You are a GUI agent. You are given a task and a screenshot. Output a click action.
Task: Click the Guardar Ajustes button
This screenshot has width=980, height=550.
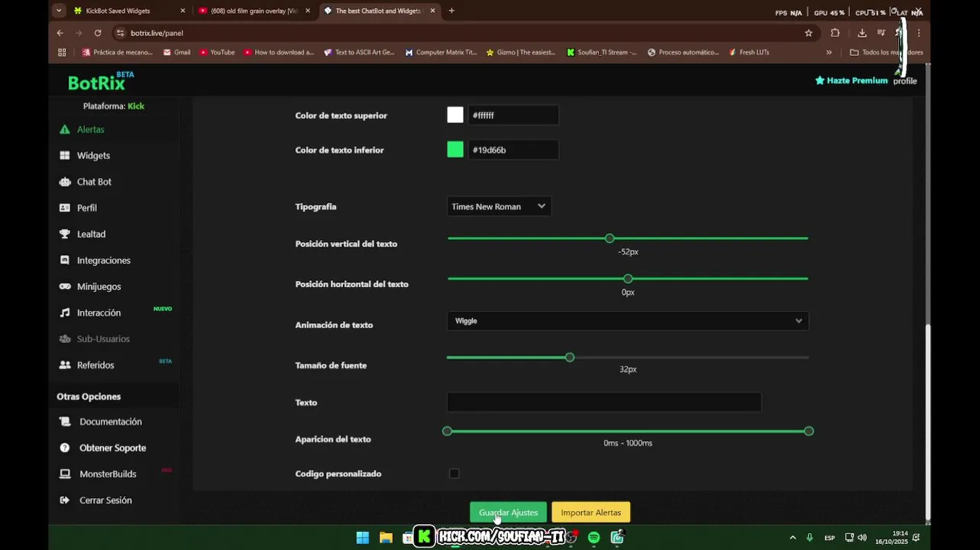[x=508, y=513]
